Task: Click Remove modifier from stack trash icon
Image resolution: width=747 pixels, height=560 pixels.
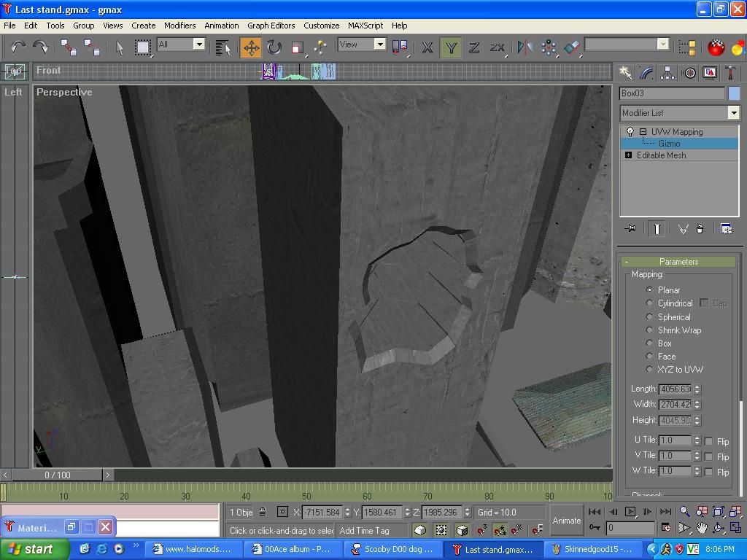Action: 700,229
